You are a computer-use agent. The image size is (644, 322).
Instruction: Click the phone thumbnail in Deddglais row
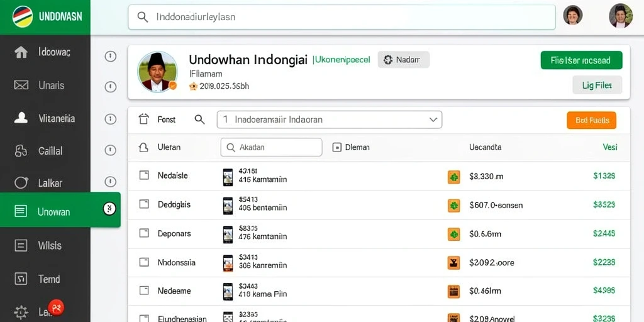click(228, 206)
